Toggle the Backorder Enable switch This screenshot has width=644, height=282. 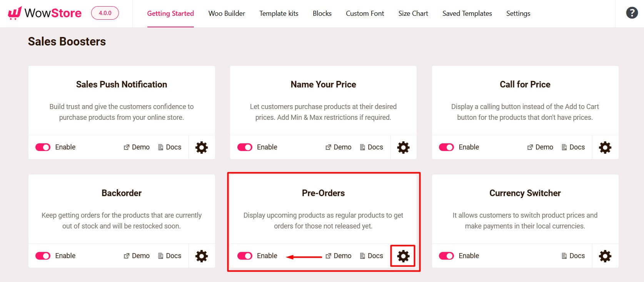point(43,255)
